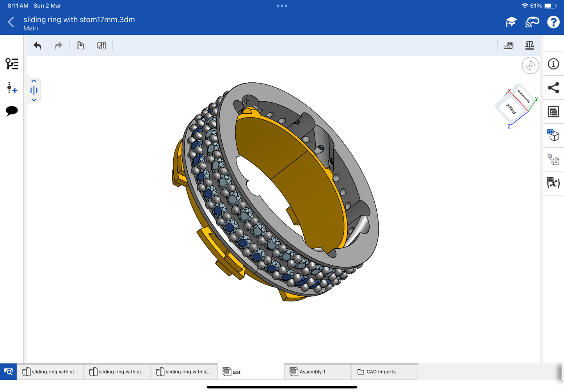Select the Measure tape tool
This screenshot has height=392, width=564.
coord(508,46)
